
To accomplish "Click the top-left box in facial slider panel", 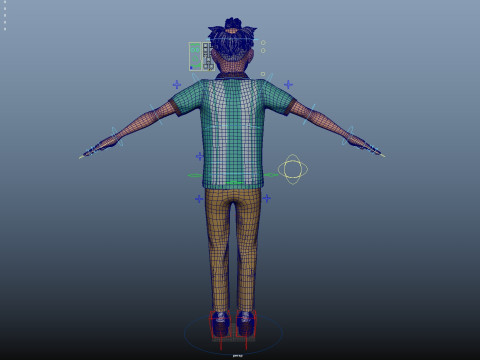I will click(x=206, y=45).
